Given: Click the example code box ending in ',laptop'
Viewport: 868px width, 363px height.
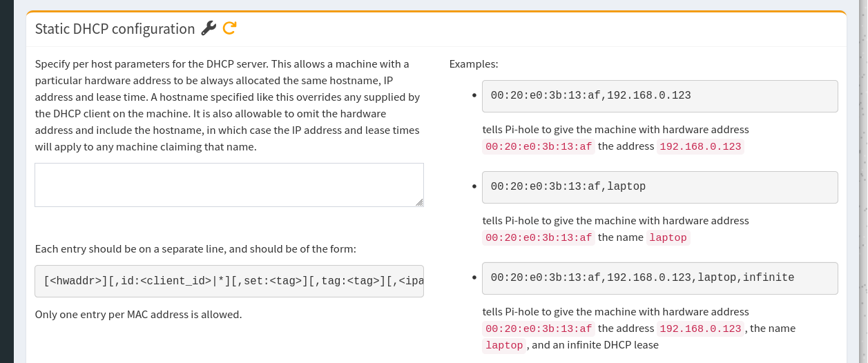Looking at the screenshot, I should tap(659, 187).
